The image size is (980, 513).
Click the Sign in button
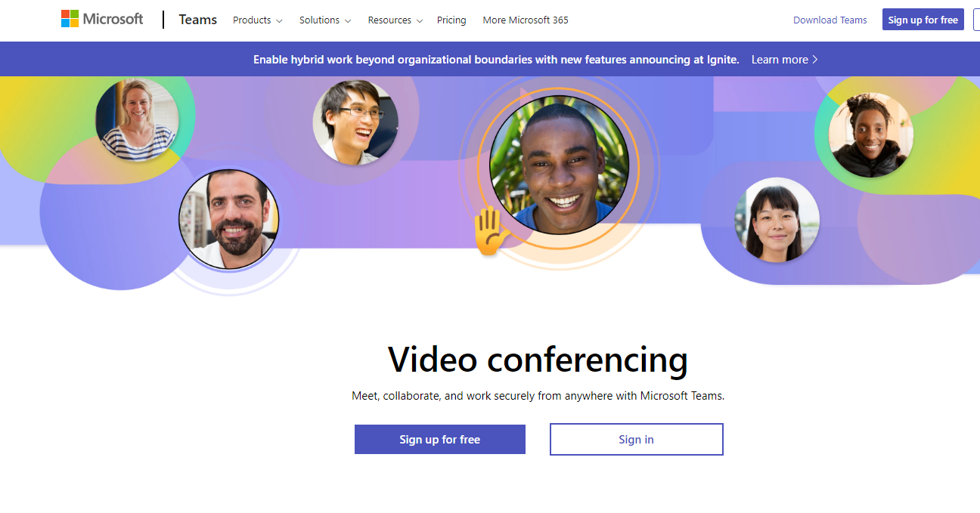(636, 439)
